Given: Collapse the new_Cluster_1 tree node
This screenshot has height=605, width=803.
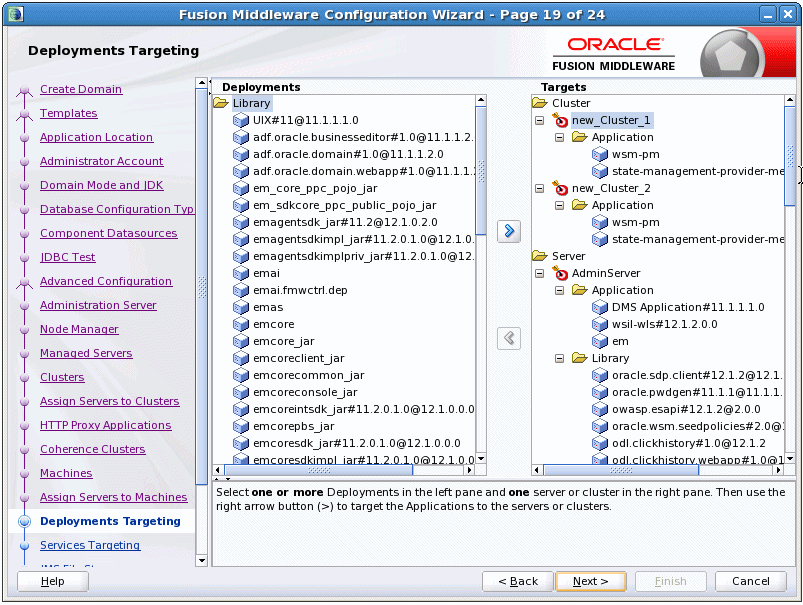Looking at the screenshot, I should pyautogui.click(x=539, y=120).
